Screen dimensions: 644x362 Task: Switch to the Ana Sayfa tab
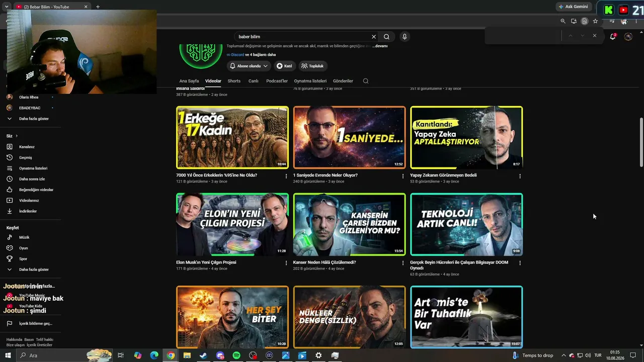189,81
